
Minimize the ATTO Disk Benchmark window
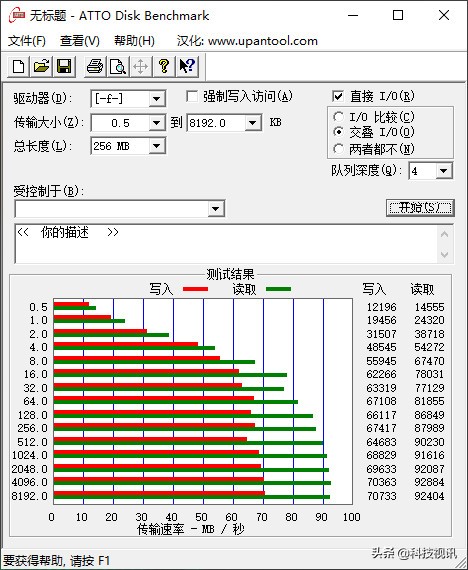point(353,15)
